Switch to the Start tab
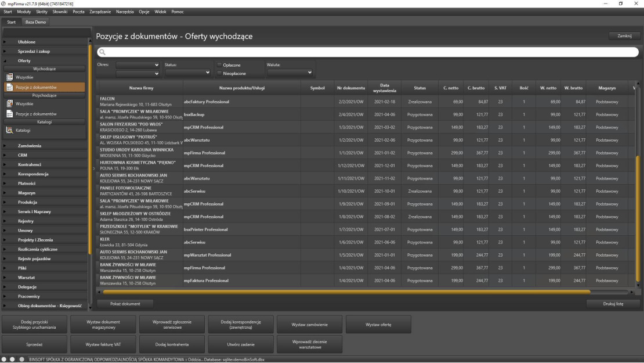Viewport: 644px width, 363px height. tap(11, 22)
